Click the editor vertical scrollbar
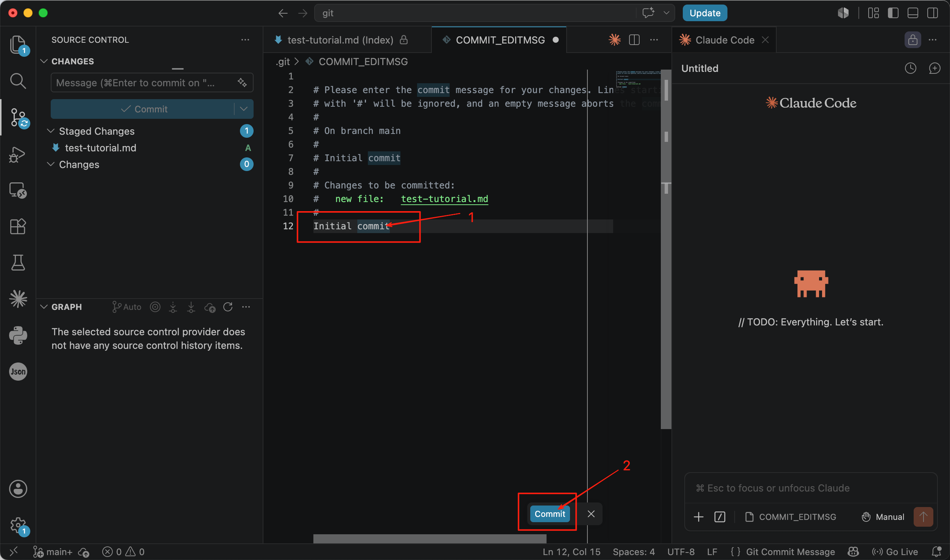This screenshot has height=560, width=950. pyautogui.click(x=666, y=250)
